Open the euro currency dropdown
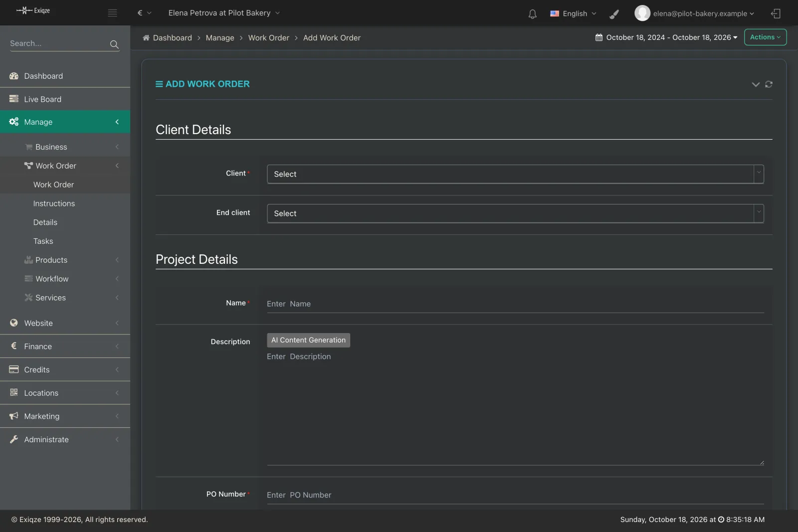The image size is (798, 532). coord(144,13)
